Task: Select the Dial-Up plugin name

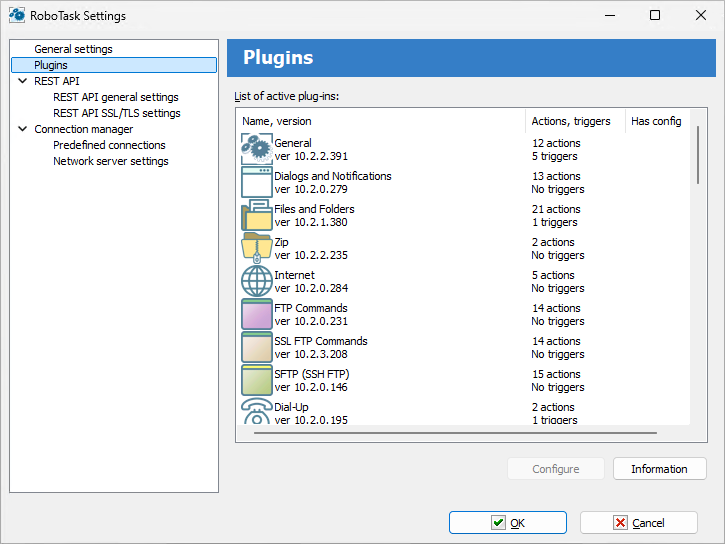Action: pos(291,407)
